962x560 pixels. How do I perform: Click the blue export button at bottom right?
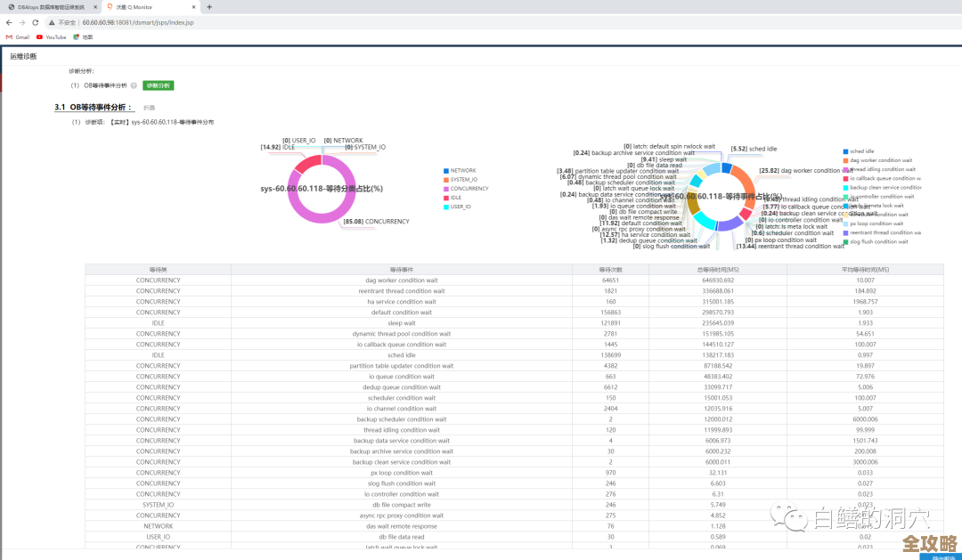940,556
